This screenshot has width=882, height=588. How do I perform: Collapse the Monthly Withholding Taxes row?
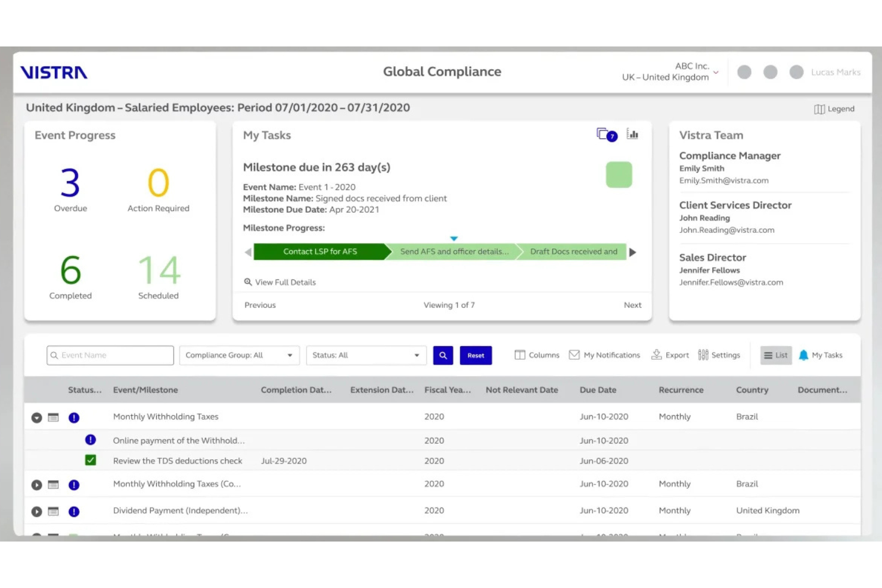coord(36,418)
